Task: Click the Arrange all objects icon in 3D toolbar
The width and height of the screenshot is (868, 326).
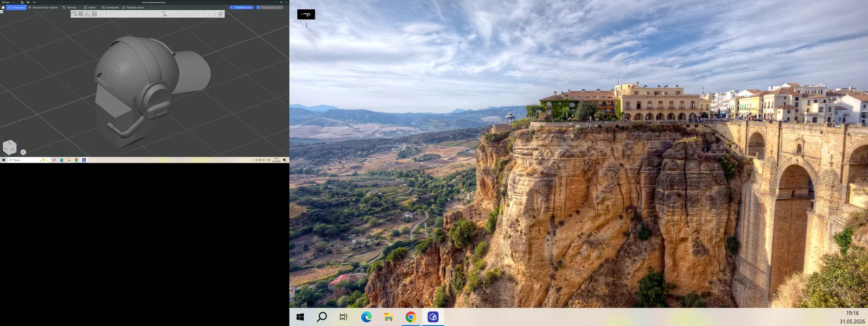Action: 94,14
